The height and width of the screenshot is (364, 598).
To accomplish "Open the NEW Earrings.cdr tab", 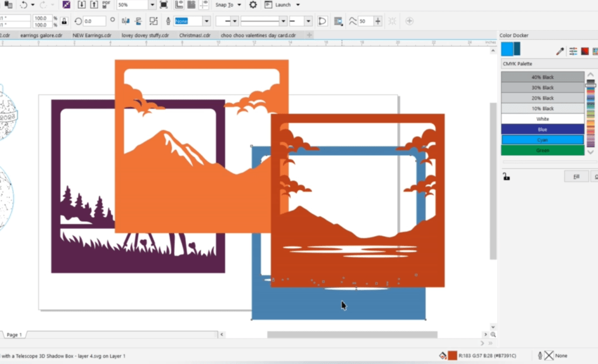I will click(x=92, y=36).
